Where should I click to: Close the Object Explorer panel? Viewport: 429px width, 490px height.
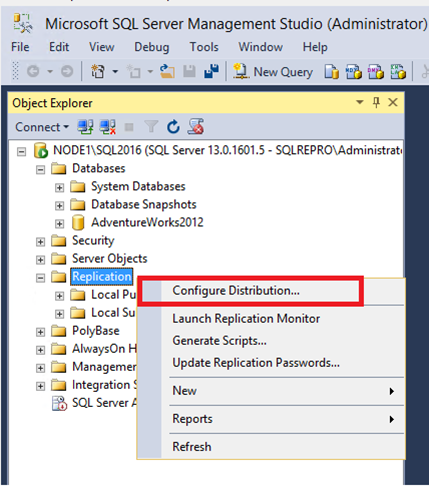pos(393,102)
